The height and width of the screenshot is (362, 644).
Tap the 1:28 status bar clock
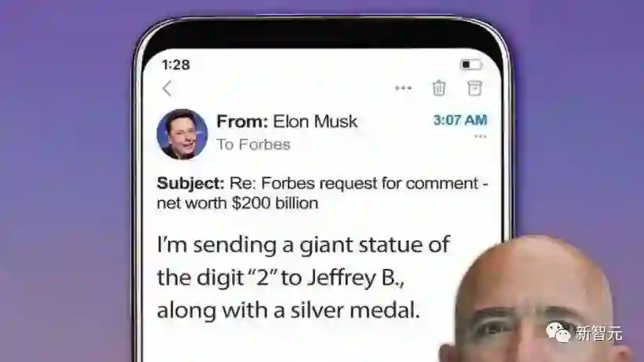176,65
